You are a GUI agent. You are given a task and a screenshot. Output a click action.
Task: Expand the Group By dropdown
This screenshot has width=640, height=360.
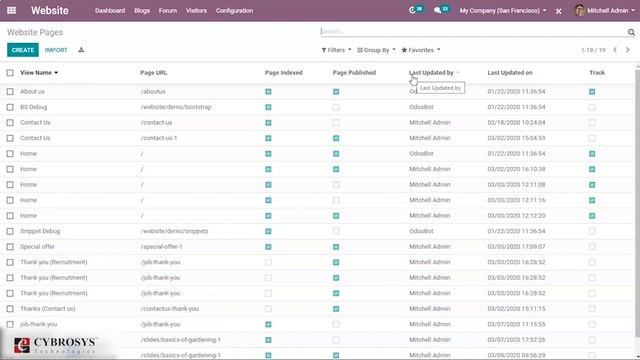(x=376, y=50)
